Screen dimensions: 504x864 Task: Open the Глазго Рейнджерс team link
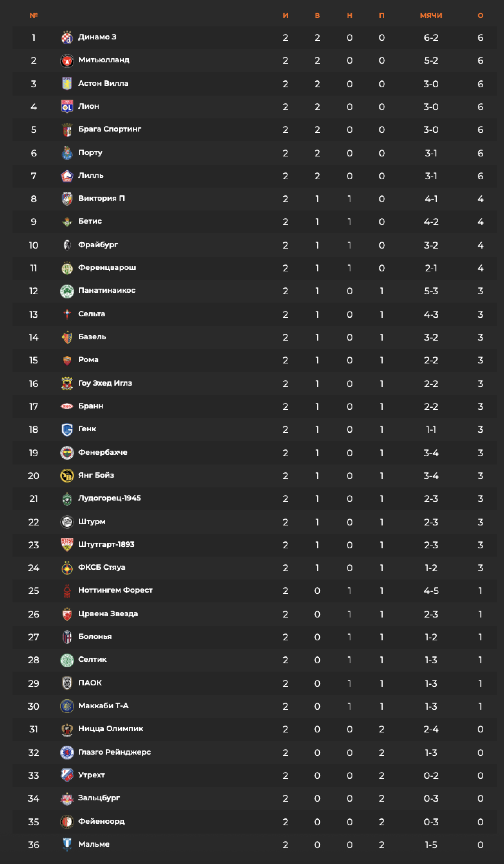[114, 752]
